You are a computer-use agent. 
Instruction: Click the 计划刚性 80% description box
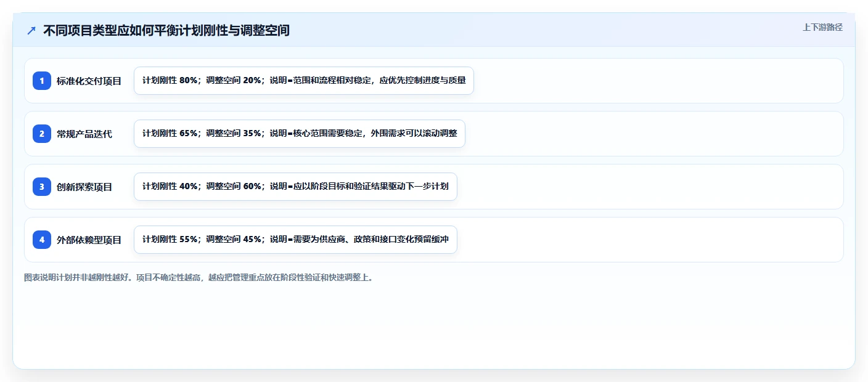click(x=304, y=81)
